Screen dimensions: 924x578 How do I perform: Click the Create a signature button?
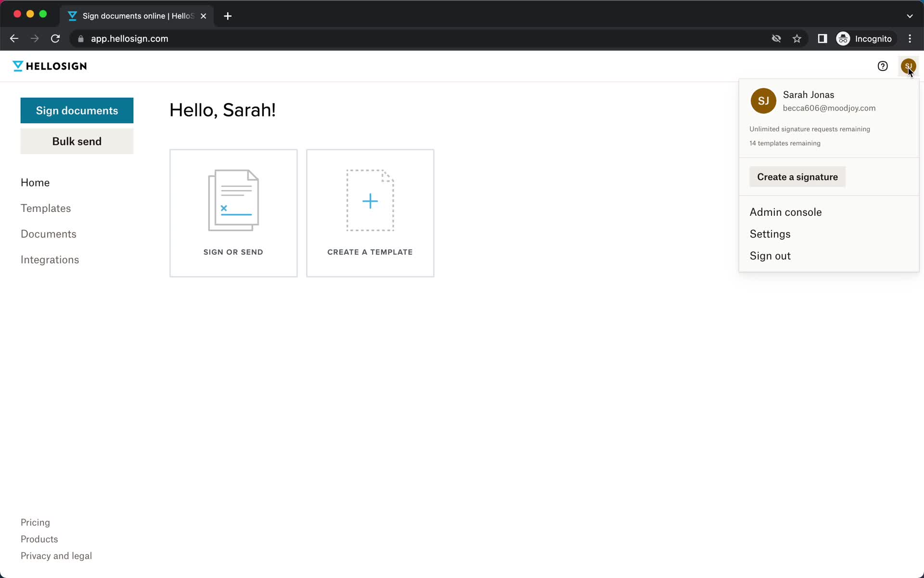[x=797, y=176]
